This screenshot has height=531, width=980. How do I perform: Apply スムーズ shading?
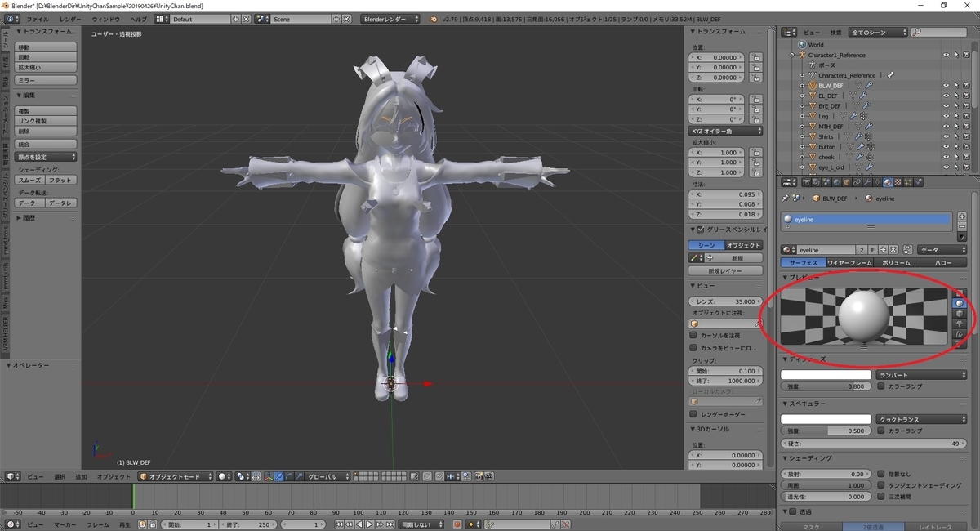[30, 180]
